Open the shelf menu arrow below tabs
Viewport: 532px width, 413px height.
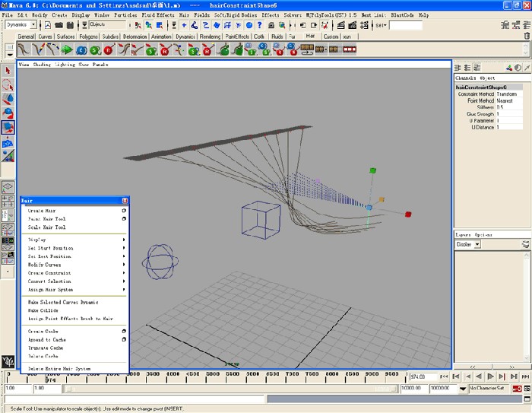(10, 54)
